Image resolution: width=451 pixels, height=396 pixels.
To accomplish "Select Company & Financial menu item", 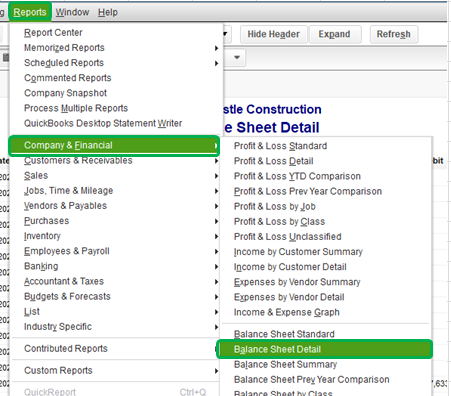I will 114,145.
